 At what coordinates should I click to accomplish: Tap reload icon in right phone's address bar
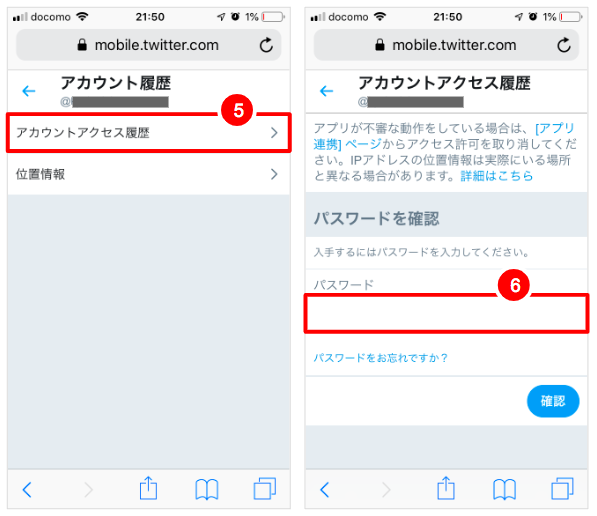564,45
